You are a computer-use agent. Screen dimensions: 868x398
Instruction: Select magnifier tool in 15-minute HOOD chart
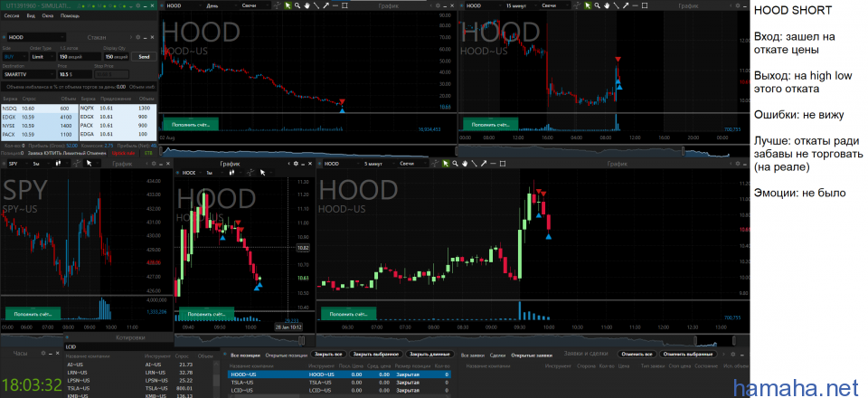tap(598, 5)
